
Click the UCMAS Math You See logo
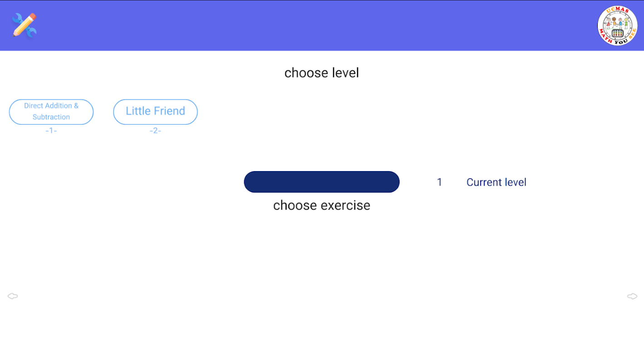[617, 25]
